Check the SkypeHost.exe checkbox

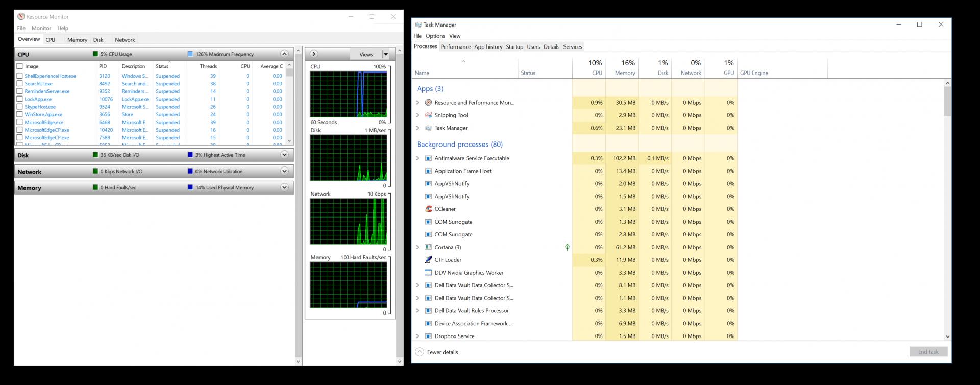point(20,107)
